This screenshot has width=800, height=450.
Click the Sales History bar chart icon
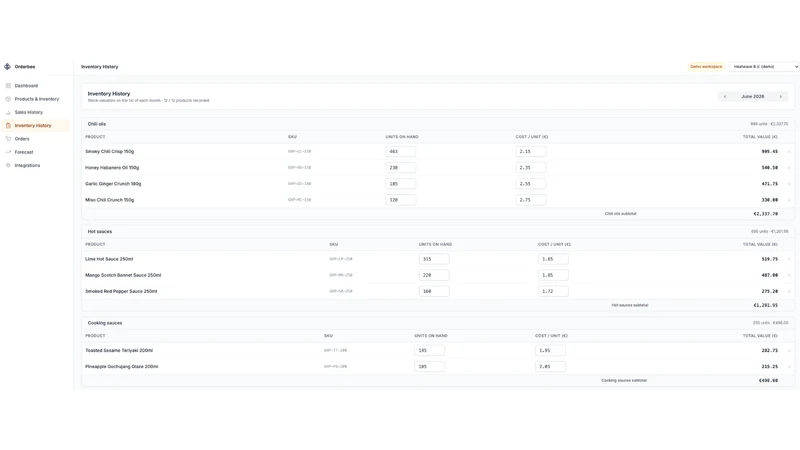click(x=8, y=112)
